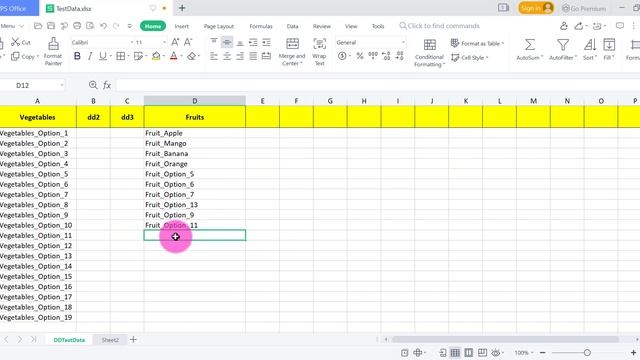This screenshot has height=360, width=640.
Task: Select column D header
Action: (195, 101)
